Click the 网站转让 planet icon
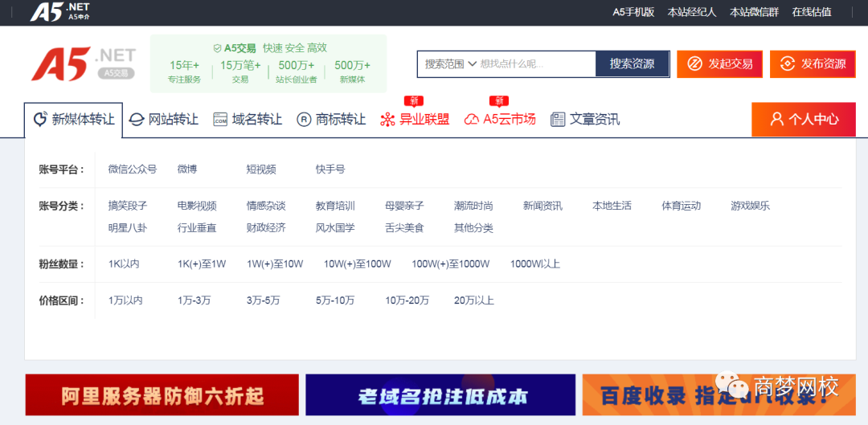 [x=137, y=120]
